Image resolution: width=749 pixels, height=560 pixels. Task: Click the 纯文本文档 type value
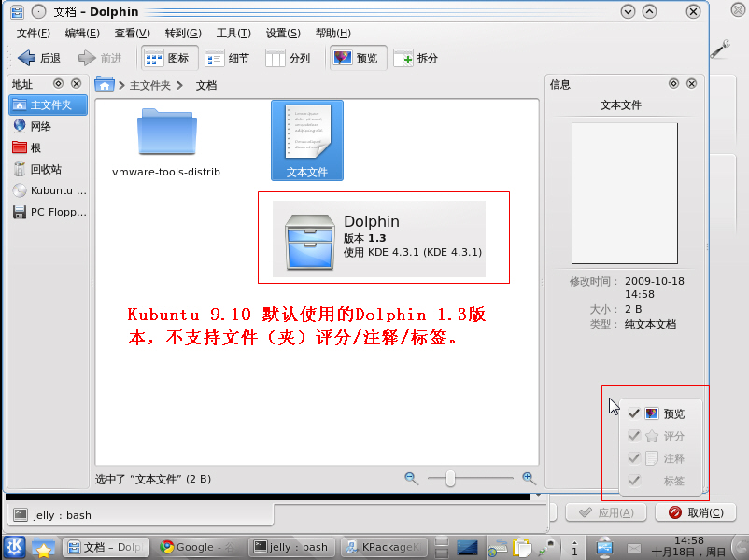650,325
